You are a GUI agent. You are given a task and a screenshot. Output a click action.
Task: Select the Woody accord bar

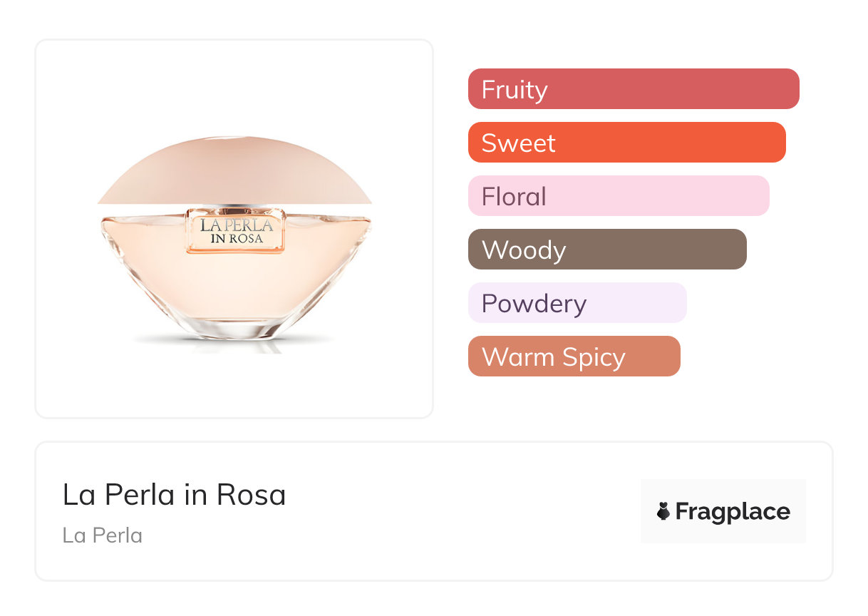(x=607, y=250)
